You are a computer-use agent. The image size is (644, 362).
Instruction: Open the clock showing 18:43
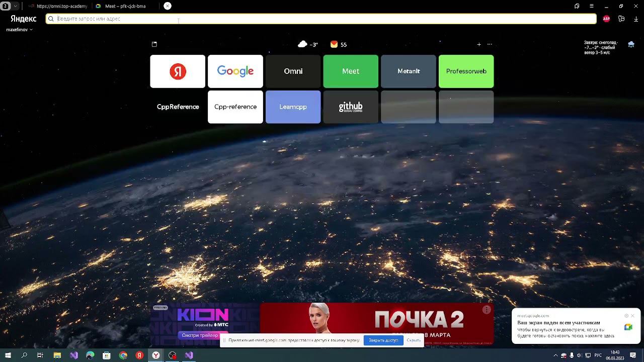[x=615, y=355]
